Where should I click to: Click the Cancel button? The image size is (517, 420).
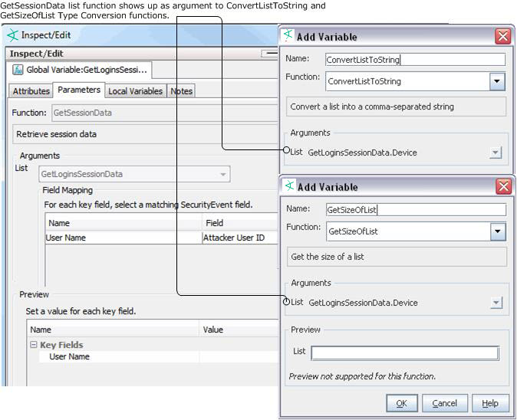click(x=444, y=403)
